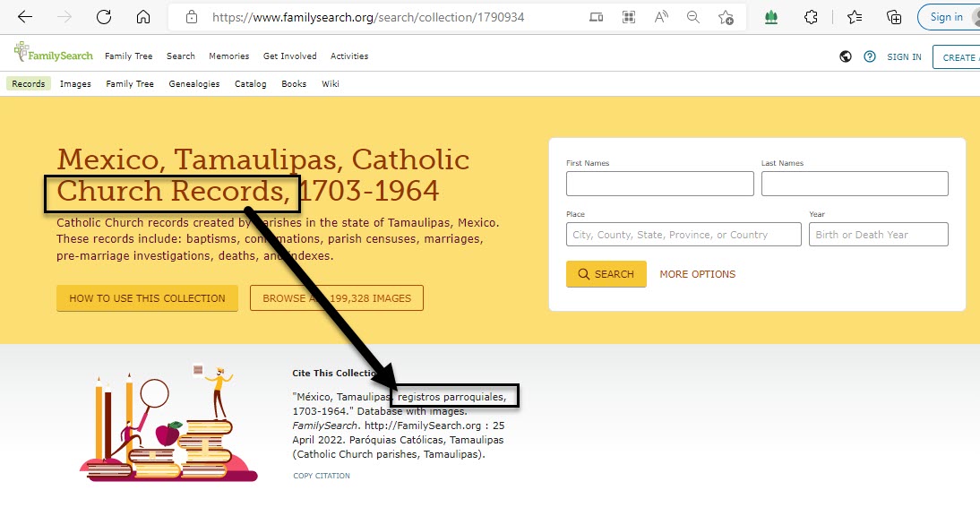Image resolution: width=980 pixels, height=516 pixels.
Task: Click BROWSE ALL 199,328 IMAGES button
Action: click(x=337, y=298)
